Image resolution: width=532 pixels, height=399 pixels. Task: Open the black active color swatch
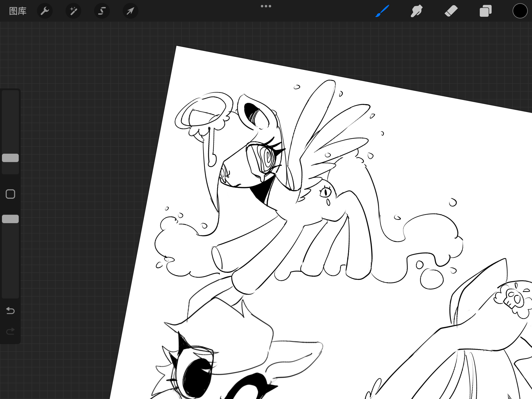coord(520,11)
